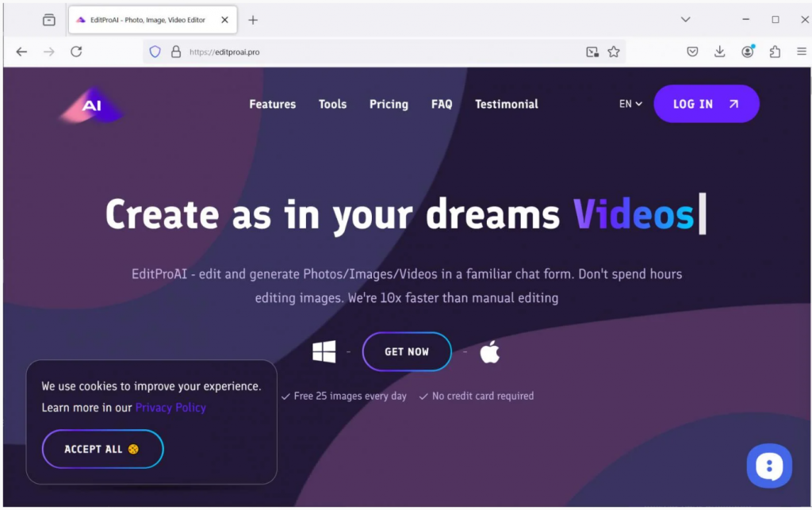812x510 pixels.
Task: Expand the EN language dropdown
Action: (x=630, y=104)
